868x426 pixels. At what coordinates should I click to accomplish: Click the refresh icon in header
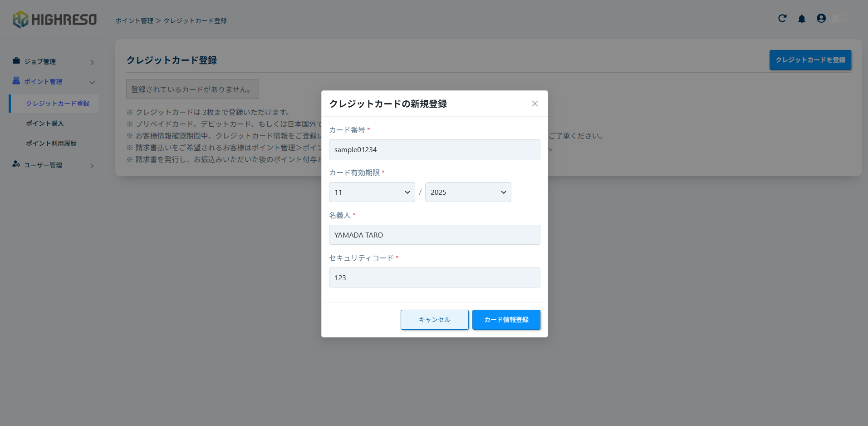pyautogui.click(x=782, y=18)
